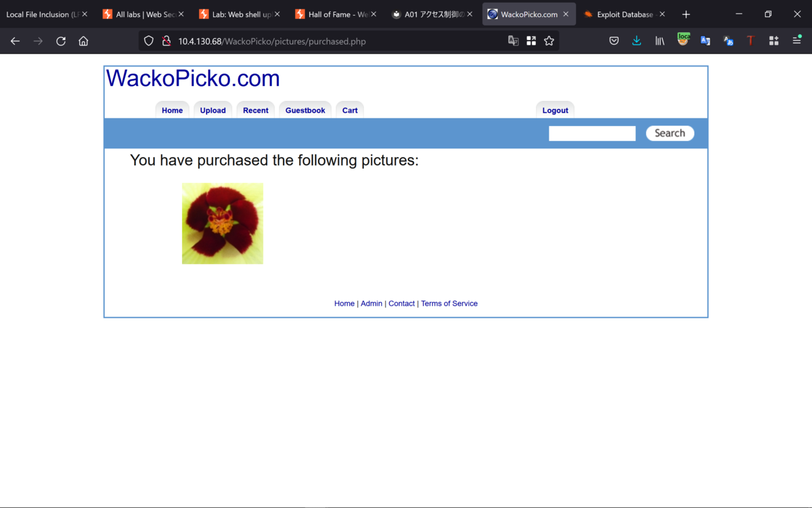Close the WackoPicko.com tab
The height and width of the screenshot is (508, 812).
pos(566,14)
